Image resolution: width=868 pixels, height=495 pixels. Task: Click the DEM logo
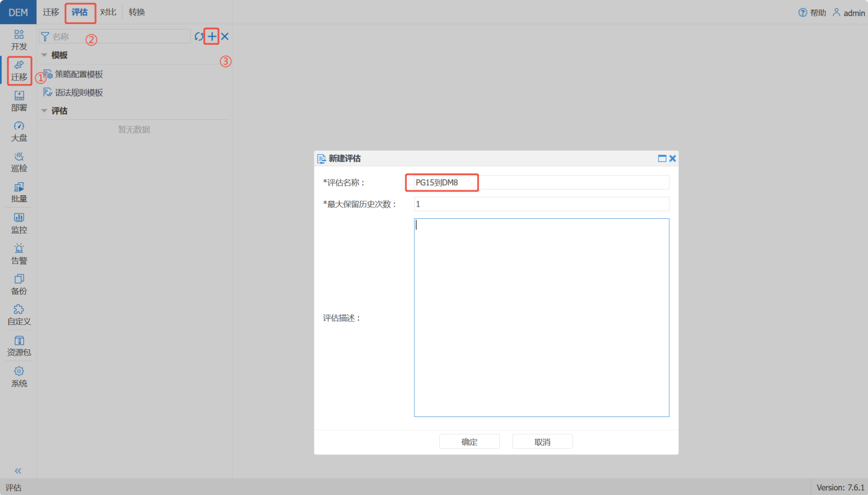coord(18,12)
